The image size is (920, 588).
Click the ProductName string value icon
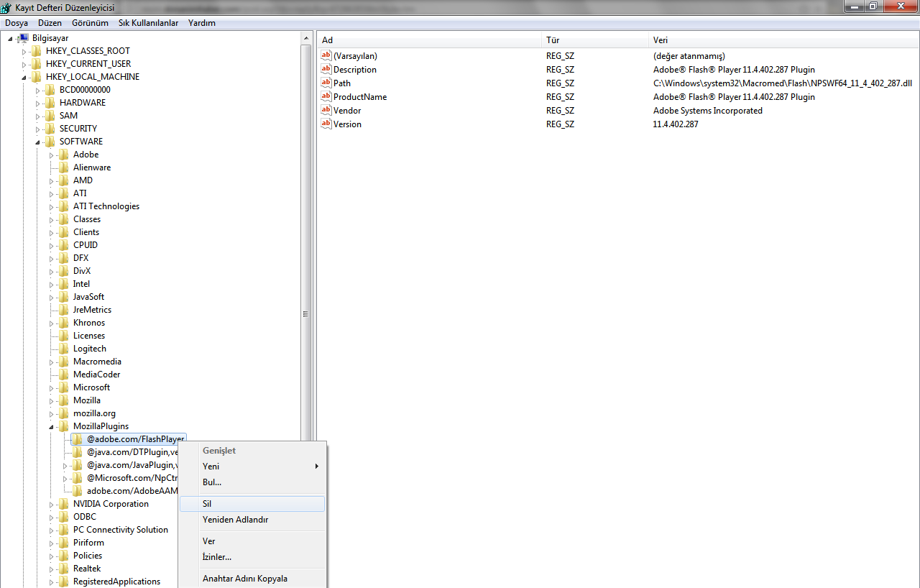[x=326, y=96]
